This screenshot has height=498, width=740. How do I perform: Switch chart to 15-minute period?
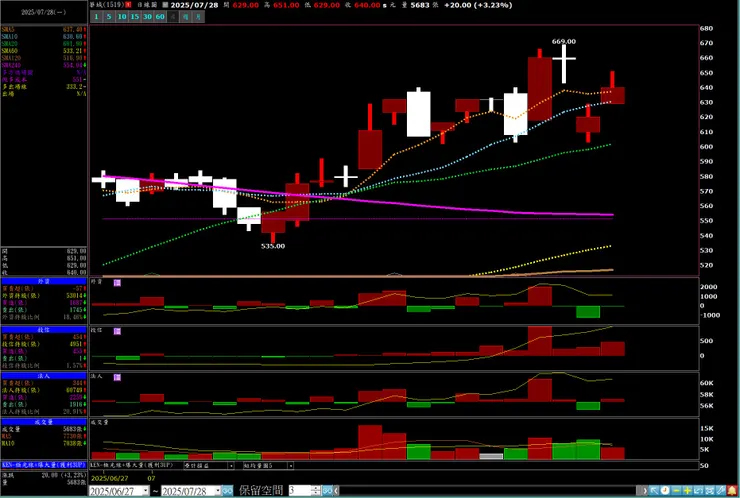[x=135, y=17]
